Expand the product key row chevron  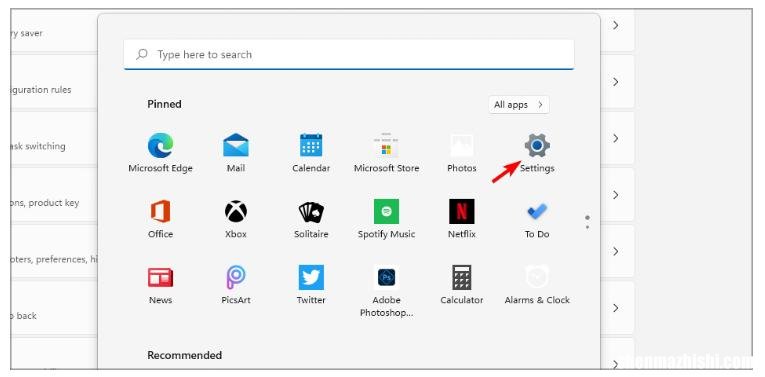click(616, 195)
